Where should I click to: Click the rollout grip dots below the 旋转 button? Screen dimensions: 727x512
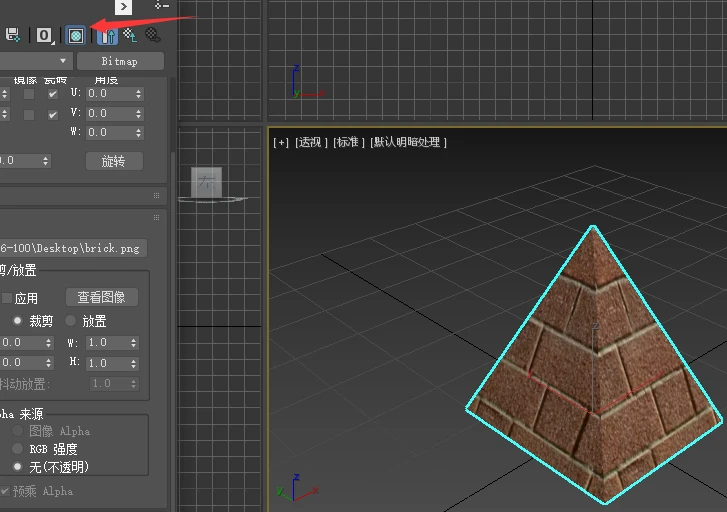click(157, 196)
